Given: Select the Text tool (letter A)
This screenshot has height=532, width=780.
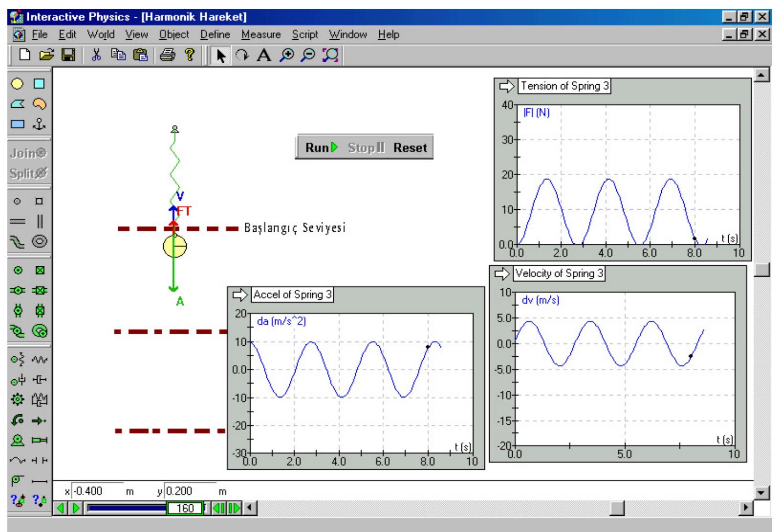Looking at the screenshot, I should pyautogui.click(x=264, y=55).
